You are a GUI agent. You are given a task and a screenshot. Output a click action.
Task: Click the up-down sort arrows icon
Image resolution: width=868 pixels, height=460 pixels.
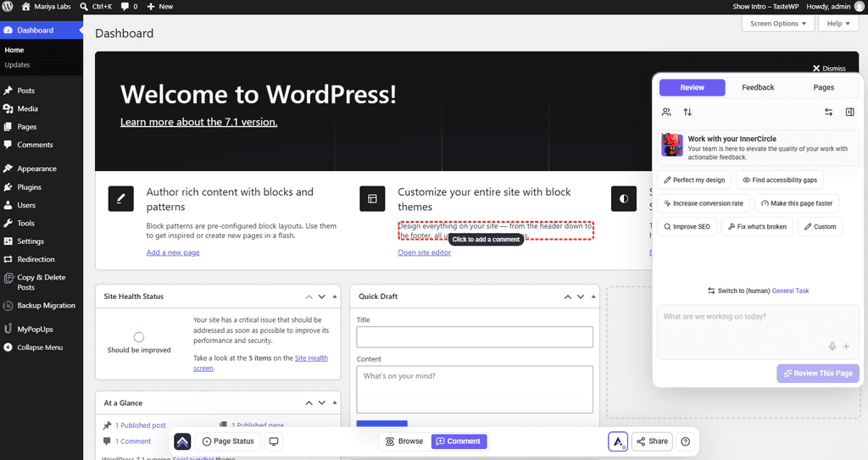[x=687, y=112]
